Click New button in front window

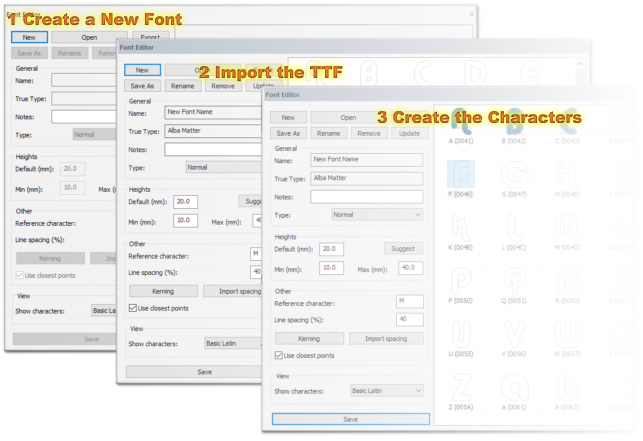tap(288, 117)
